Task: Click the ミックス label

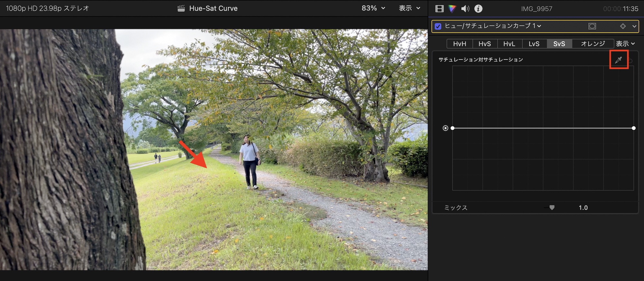Action: 456,208
